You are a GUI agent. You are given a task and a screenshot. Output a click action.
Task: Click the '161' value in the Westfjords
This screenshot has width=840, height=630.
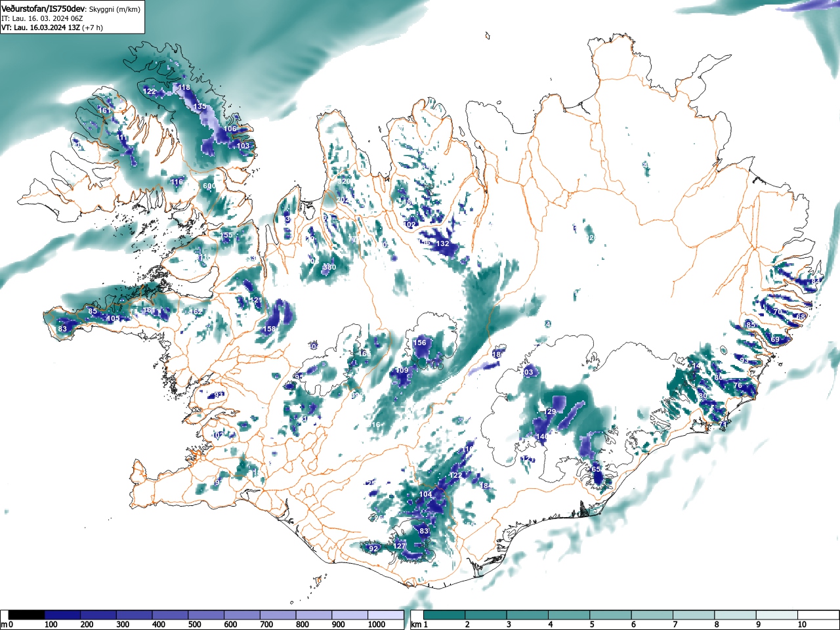[x=105, y=111]
